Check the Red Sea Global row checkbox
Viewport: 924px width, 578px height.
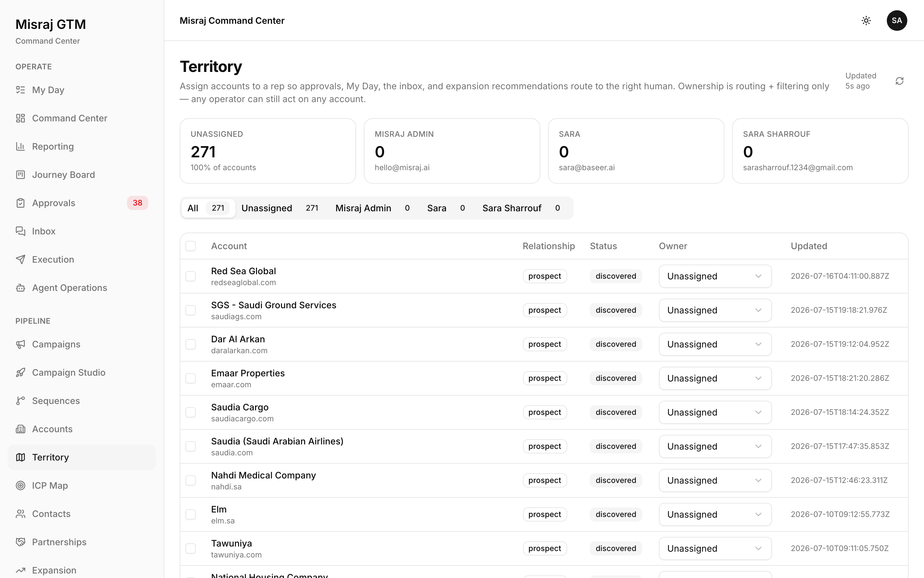click(x=191, y=276)
